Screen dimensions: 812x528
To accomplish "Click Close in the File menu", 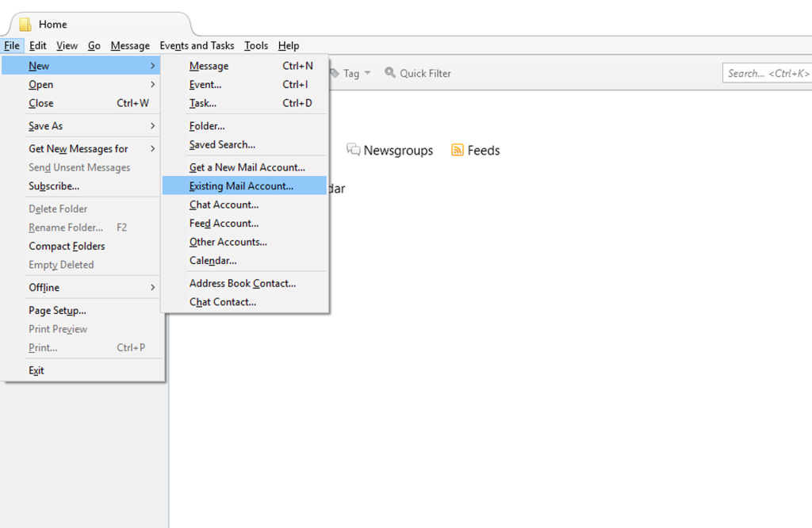I will coord(82,103).
